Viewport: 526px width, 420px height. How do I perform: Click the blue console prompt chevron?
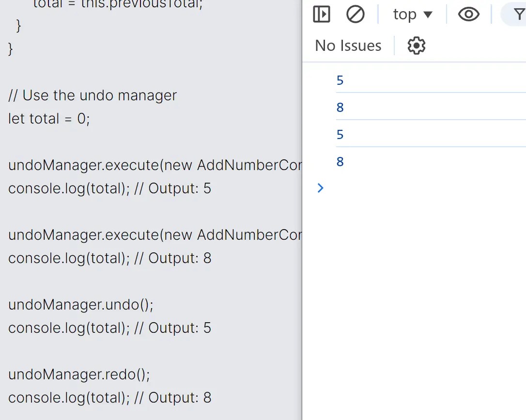point(320,188)
